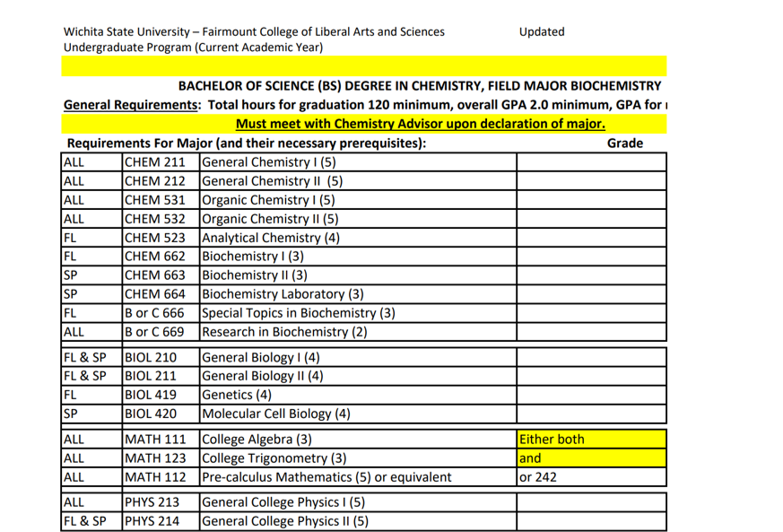Click the Wichita State University header line
Screen dimensions: 783x532
(x=254, y=32)
